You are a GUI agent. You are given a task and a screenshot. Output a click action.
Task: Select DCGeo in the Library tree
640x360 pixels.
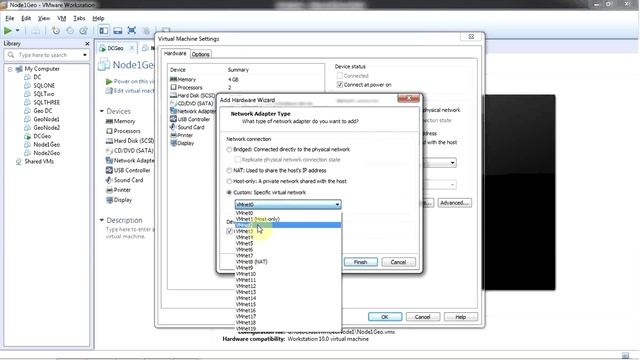pyautogui.click(x=42, y=136)
